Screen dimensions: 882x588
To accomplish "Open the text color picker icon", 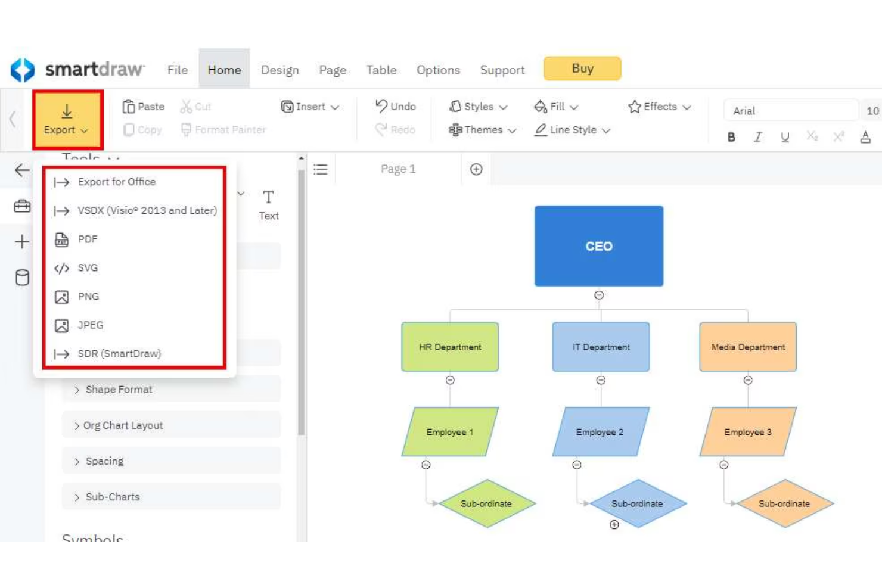I will pyautogui.click(x=865, y=138).
